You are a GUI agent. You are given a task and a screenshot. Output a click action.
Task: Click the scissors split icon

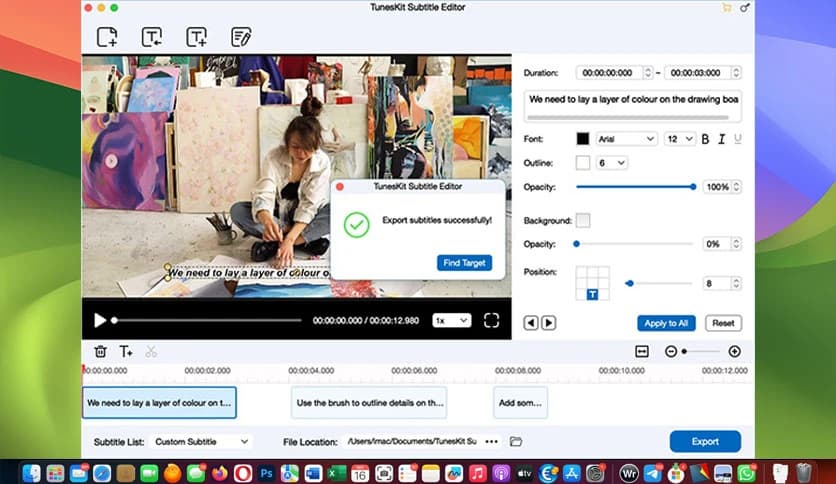click(151, 351)
